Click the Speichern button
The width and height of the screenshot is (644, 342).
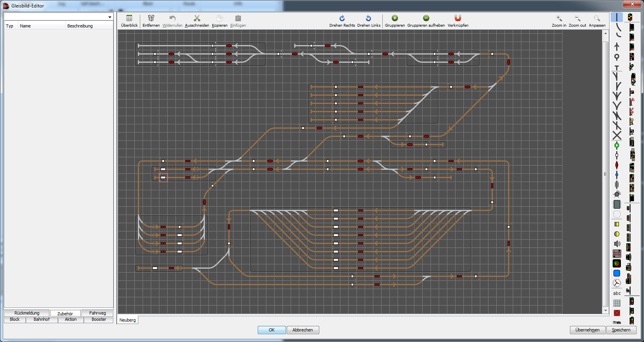pos(621,330)
